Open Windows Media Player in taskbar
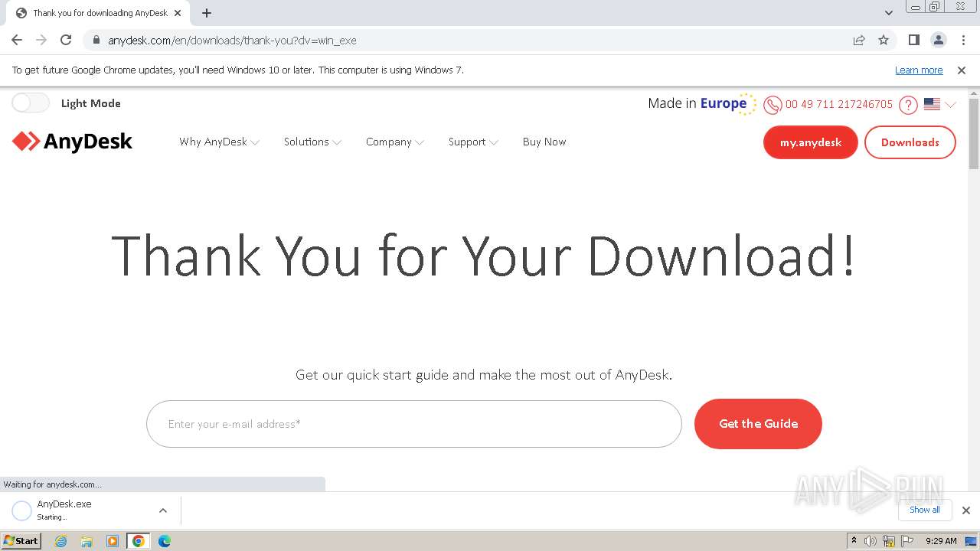 [x=113, y=541]
